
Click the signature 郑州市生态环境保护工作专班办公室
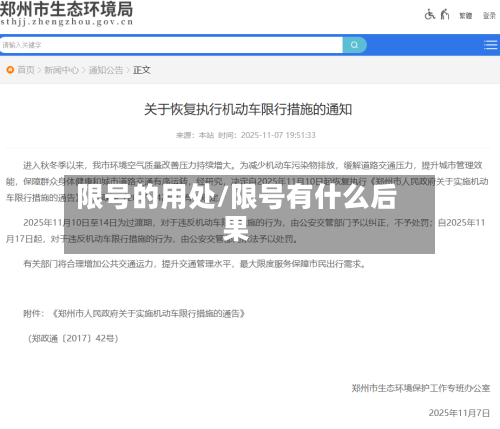pos(421,388)
